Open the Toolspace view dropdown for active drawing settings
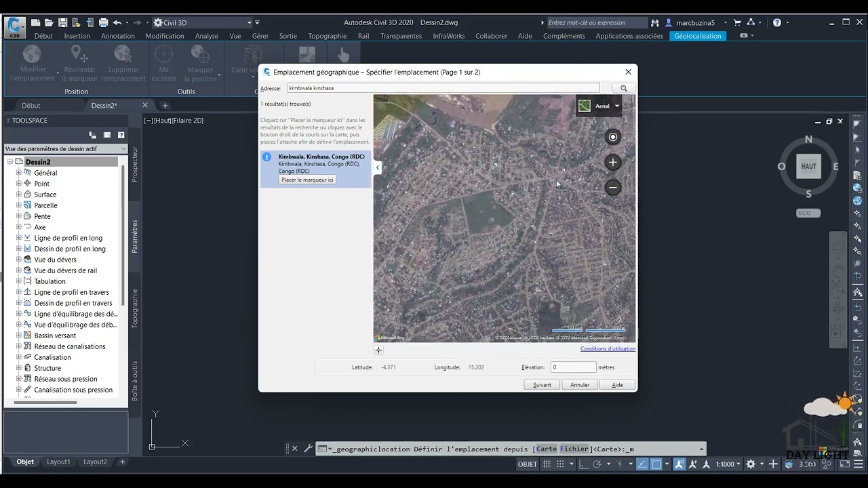This screenshot has width=868, height=488. point(65,148)
